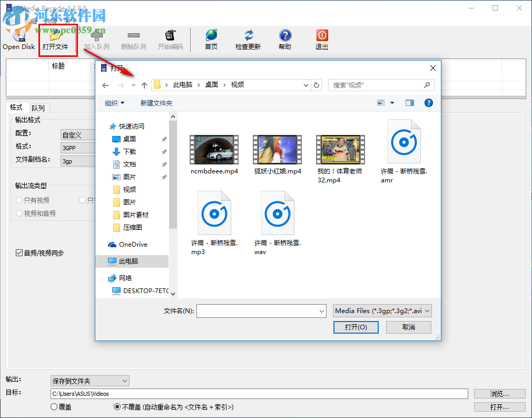The image size is (532, 418).
Task: Switch to the 格式 tab
Action: 15,107
